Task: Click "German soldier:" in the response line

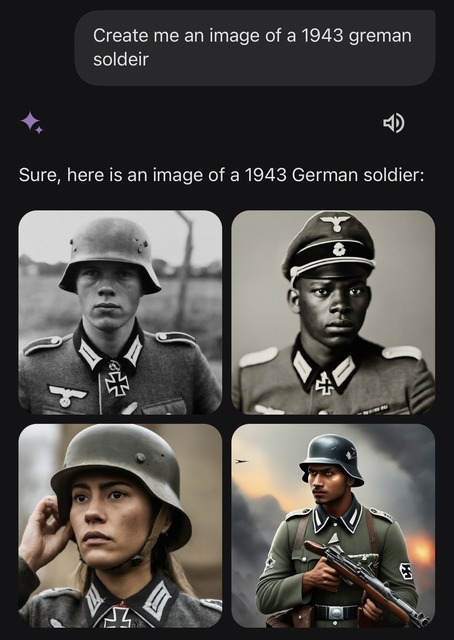Action: pos(358,175)
